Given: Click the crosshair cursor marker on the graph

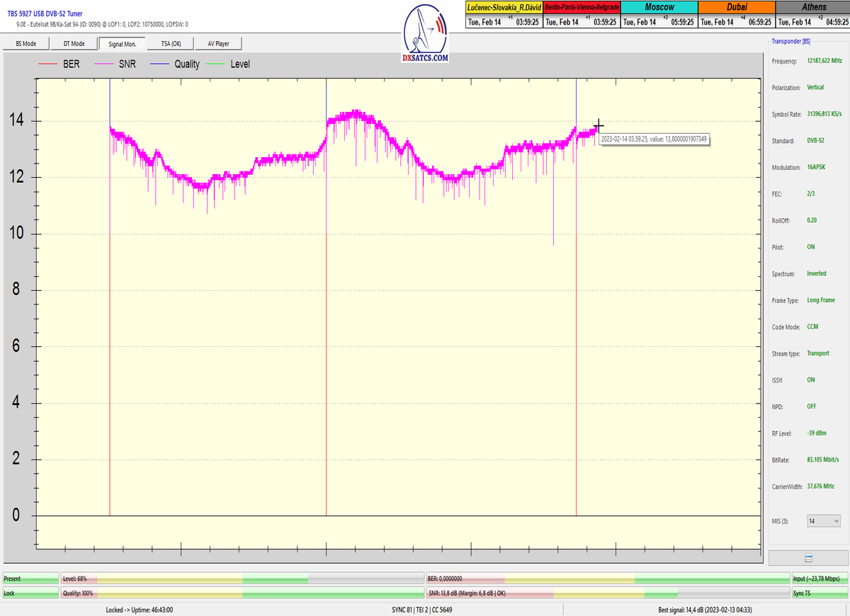Looking at the screenshot, I should click(599, 126).
